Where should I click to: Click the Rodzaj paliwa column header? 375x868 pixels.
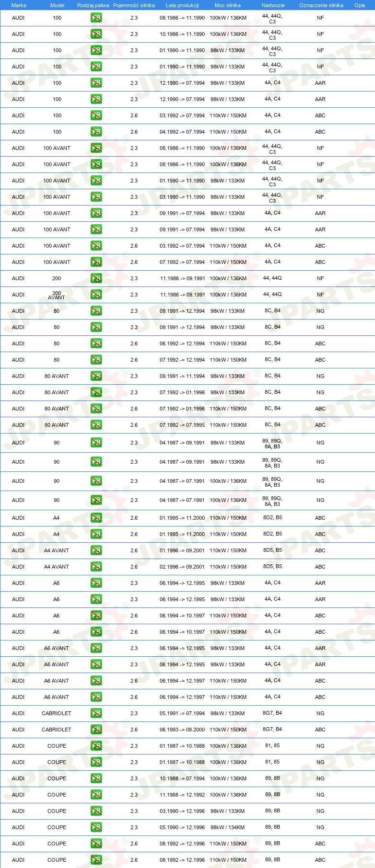(93, 5)
